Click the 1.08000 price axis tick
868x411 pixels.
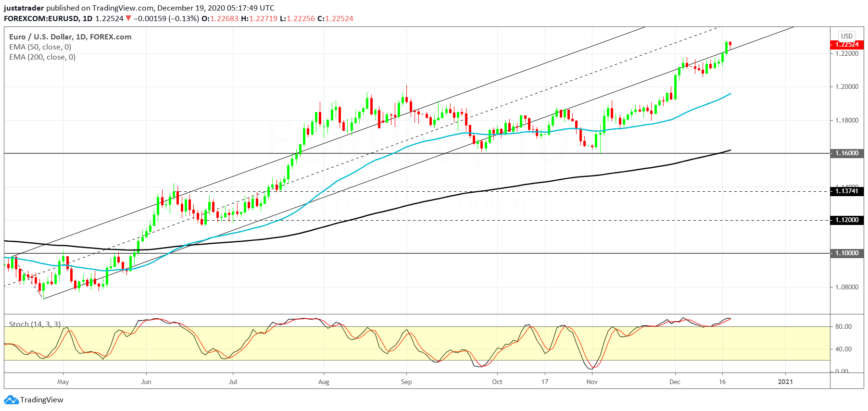click(x=847, y=287)
